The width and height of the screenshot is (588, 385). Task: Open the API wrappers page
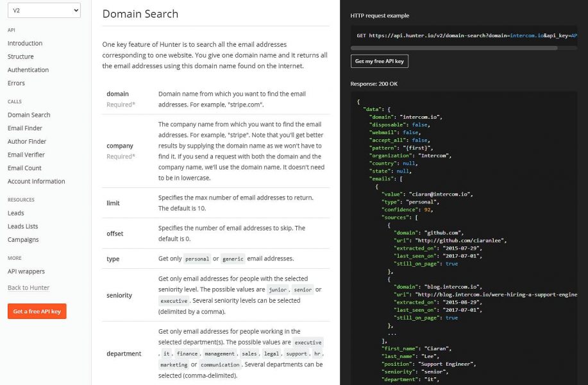(x=26, y=271)
